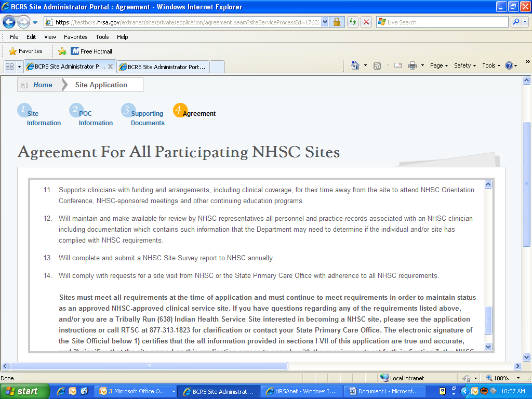Click the Print icon in toolbar
Screen dimensions: 532x399
coord(413,65)
